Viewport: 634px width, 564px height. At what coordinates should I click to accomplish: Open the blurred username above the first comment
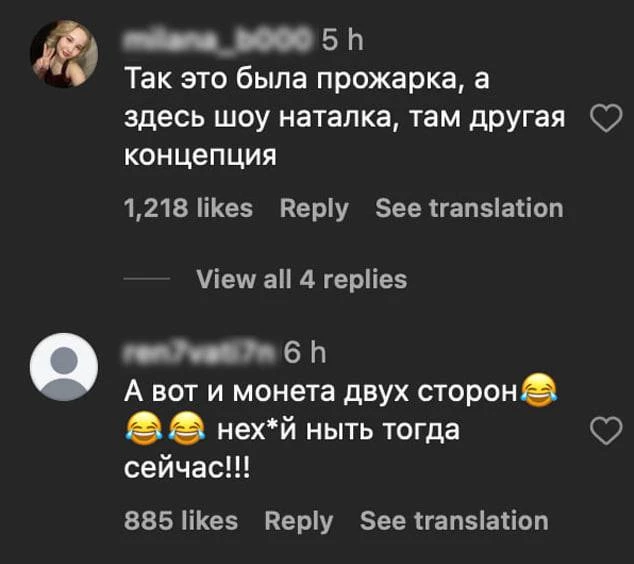(x=218, y=41)
